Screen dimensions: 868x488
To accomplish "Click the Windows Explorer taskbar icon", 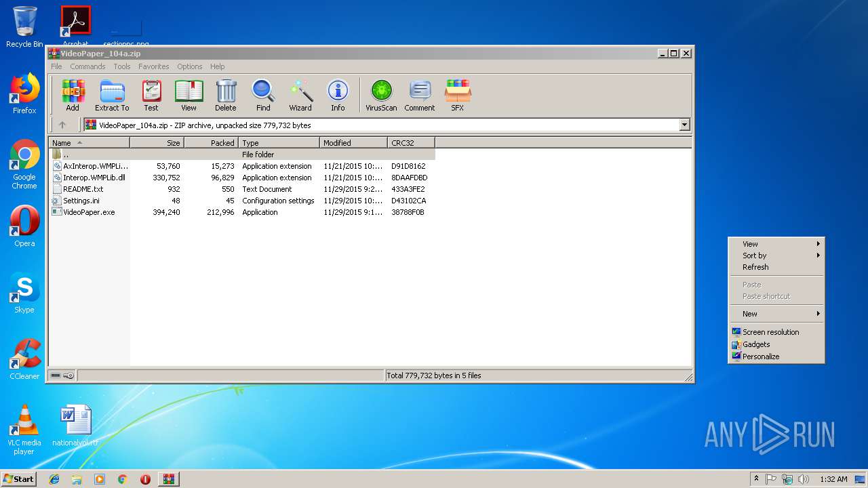I will (x=77, y=479).
